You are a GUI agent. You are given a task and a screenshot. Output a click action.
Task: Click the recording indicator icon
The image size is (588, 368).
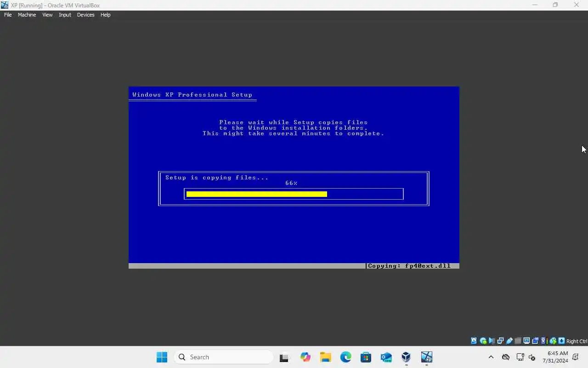pos(535,341)
